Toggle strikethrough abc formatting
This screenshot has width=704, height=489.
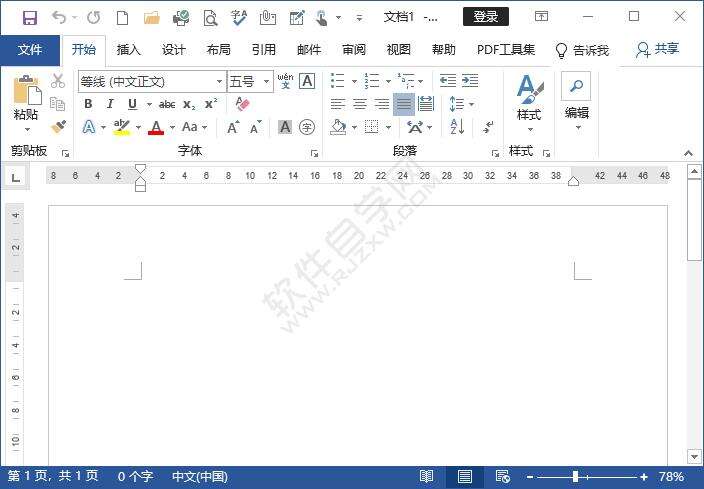(167, 105)
